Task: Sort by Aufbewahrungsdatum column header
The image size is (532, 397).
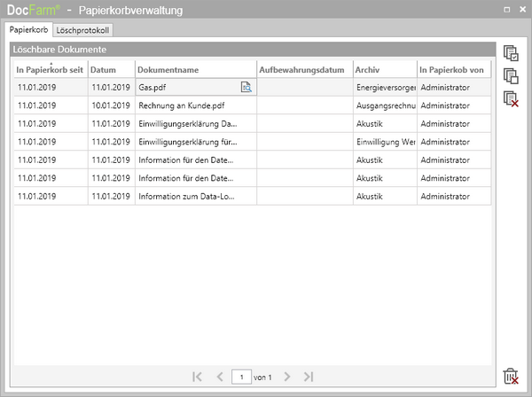Action: point(302,69)
